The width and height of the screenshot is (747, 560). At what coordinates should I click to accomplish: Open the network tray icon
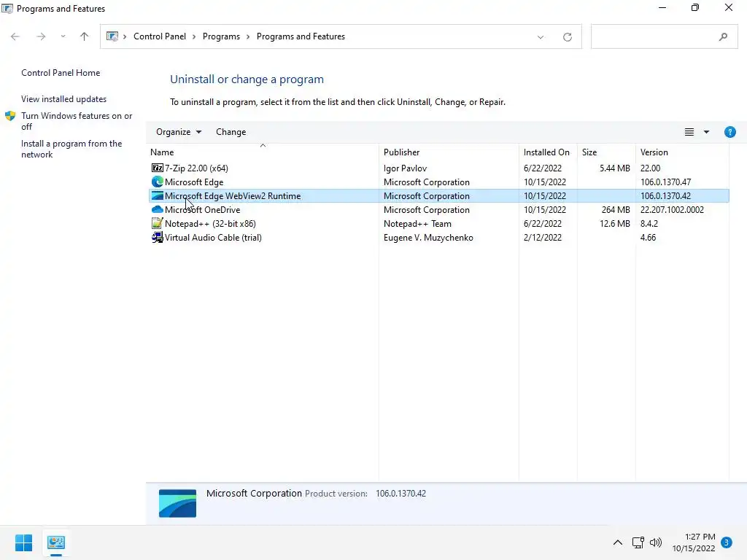pos(638,542)
